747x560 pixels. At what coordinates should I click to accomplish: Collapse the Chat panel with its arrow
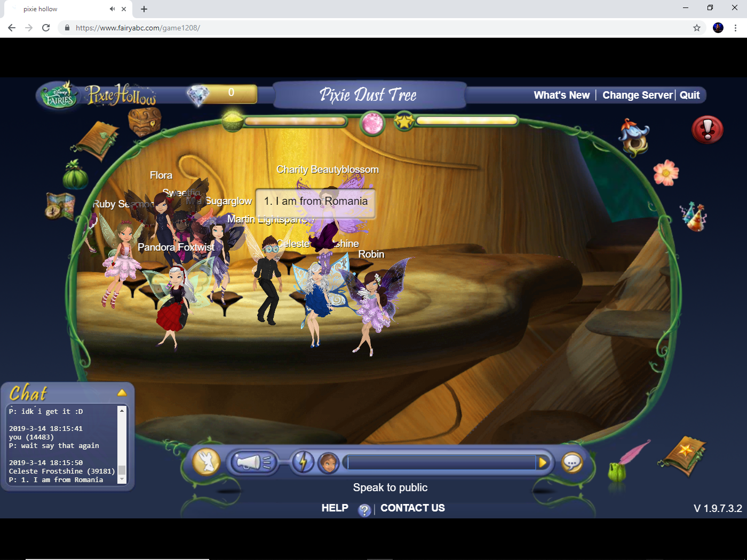pyautogui.click(x=122, y=393)
